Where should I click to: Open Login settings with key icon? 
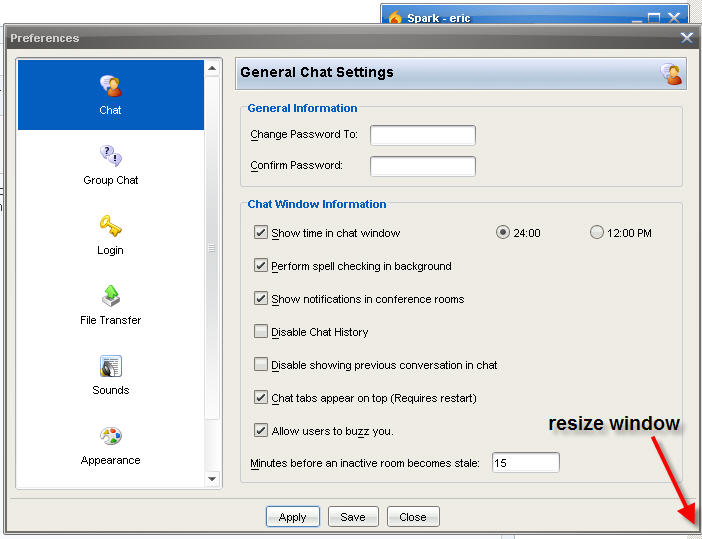(110, 227)
